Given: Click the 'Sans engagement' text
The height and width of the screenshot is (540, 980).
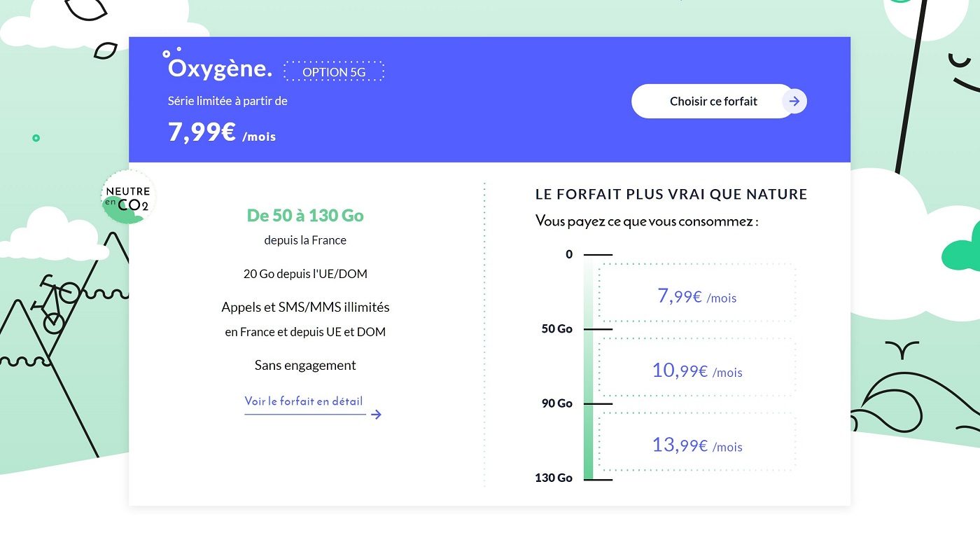Looking at the screenshot, I should pyautogui.click(x=305, y=365).
